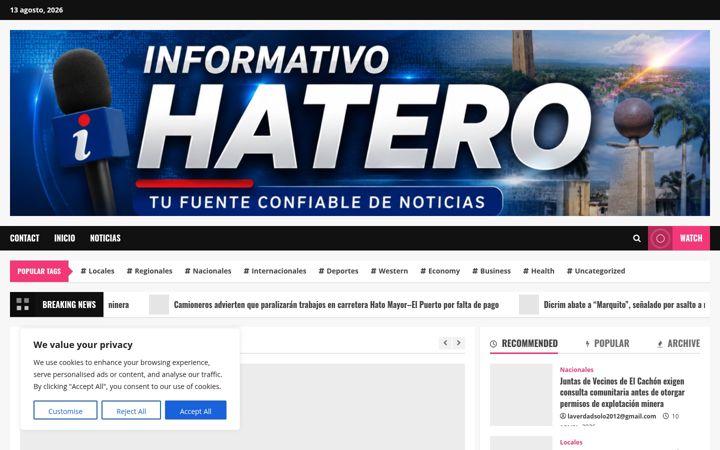Click the bolt icon beside Popular
The image size is (720, 450).
(587, 344)
